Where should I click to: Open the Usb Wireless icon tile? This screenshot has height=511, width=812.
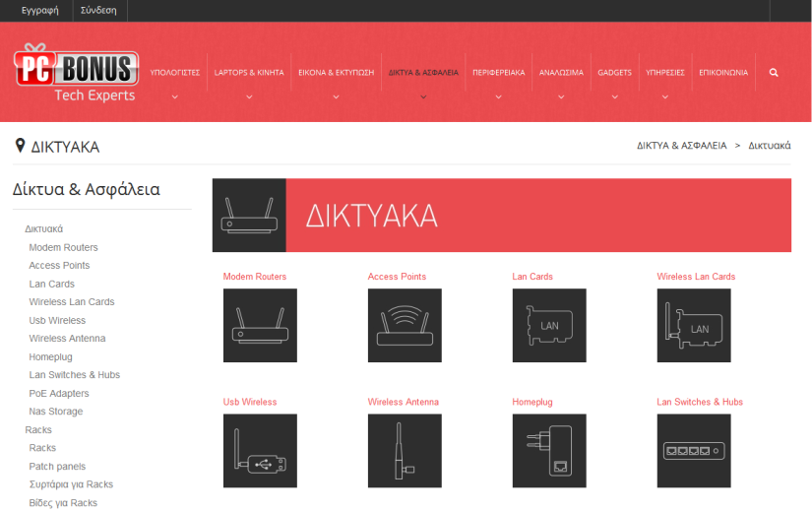[x=260, y=451]
